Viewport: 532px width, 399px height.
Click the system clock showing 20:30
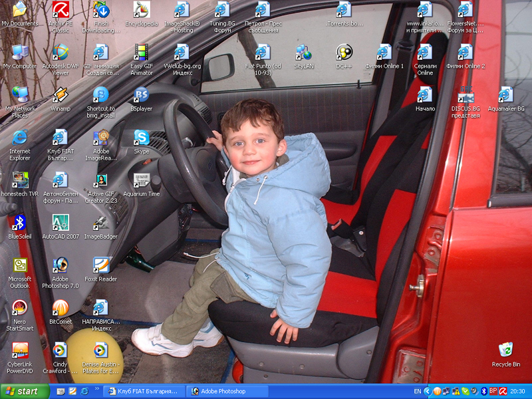(517, 392)
